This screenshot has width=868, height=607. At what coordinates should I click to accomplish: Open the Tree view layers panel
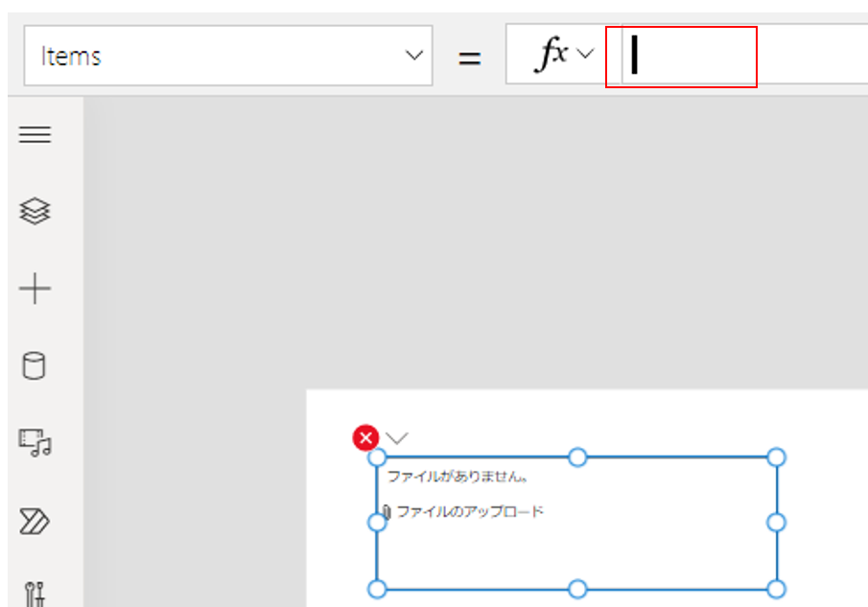pos(35,212)
